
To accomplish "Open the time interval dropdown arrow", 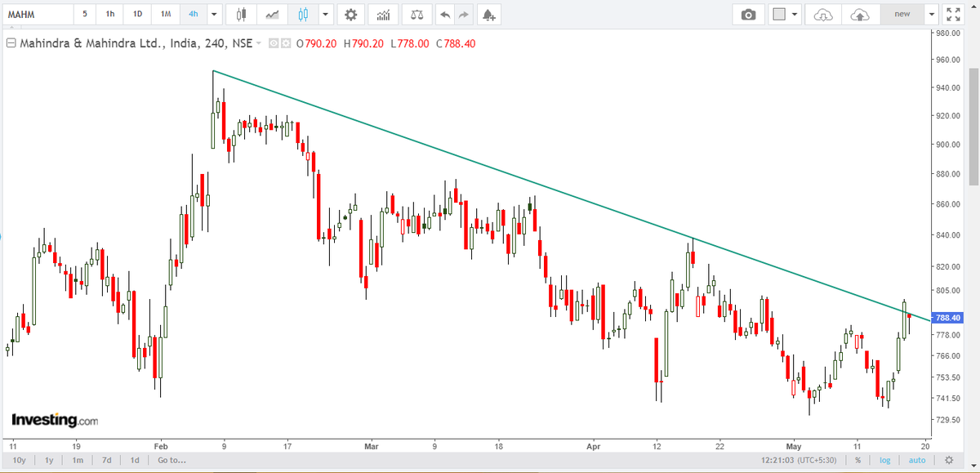I will click(214, 15).
